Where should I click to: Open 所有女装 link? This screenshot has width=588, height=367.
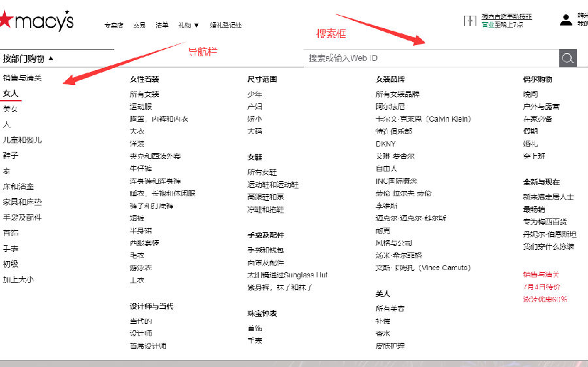coord(144,94)
